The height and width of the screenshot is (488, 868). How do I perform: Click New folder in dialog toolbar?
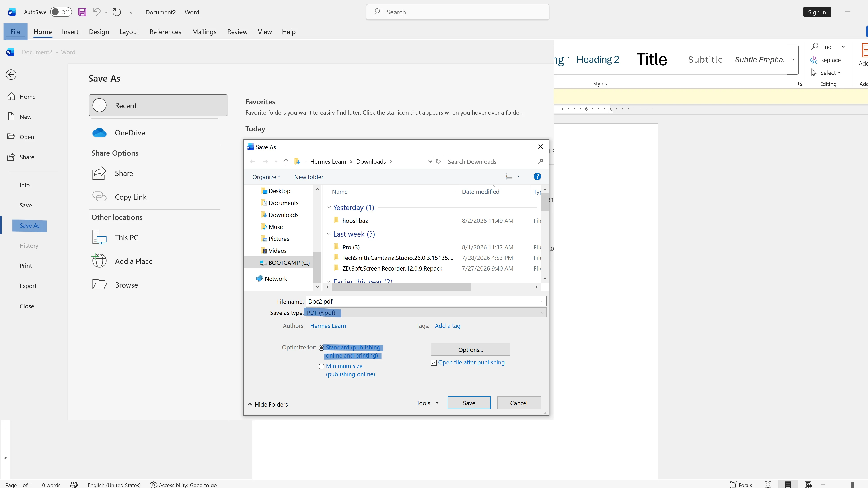309,177
